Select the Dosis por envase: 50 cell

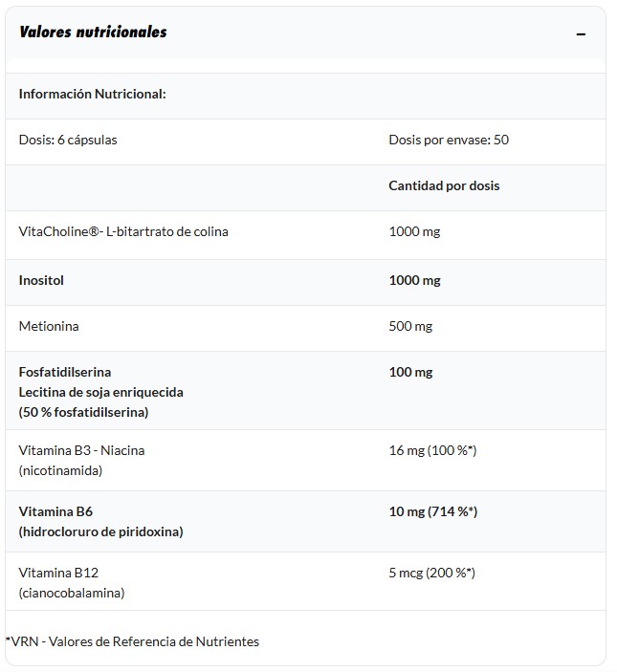(x=449, y=140)
